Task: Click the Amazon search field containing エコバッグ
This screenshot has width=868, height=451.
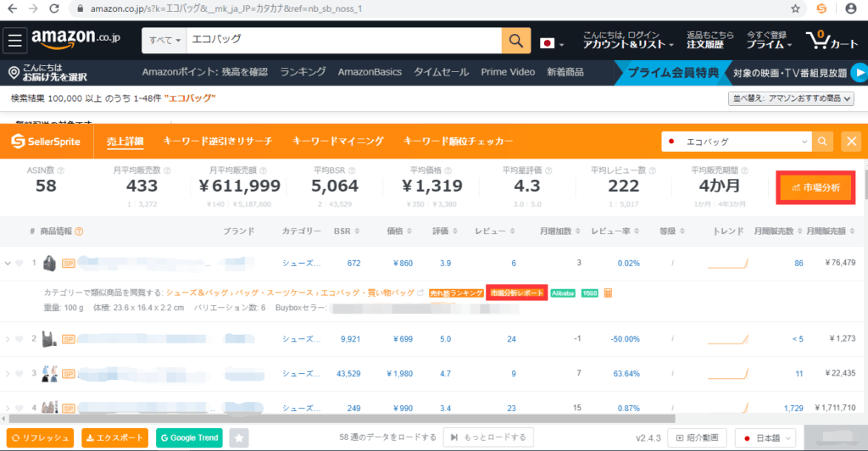Action: pyautogui.click(x=344, y=41)
